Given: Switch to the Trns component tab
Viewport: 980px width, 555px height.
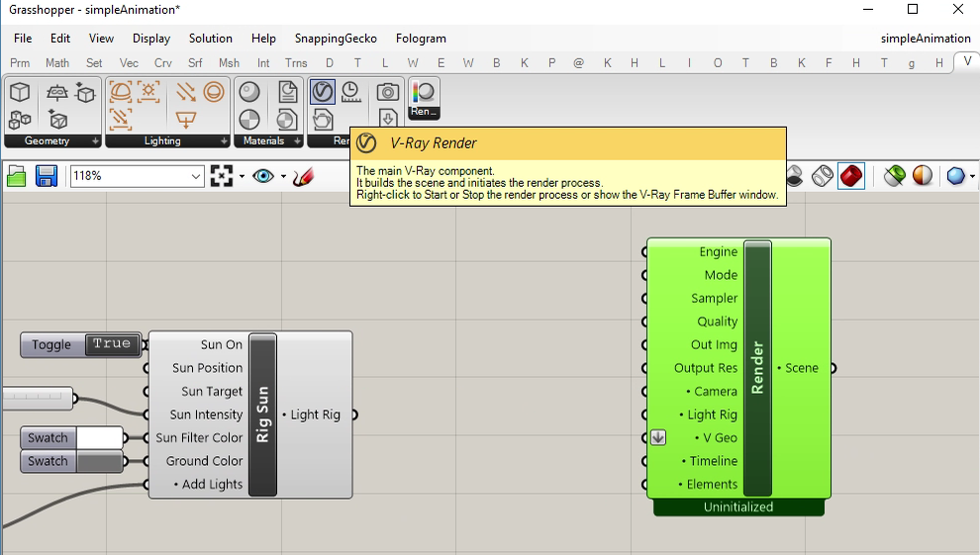Looking at the screenshot, I should (296, 63).
